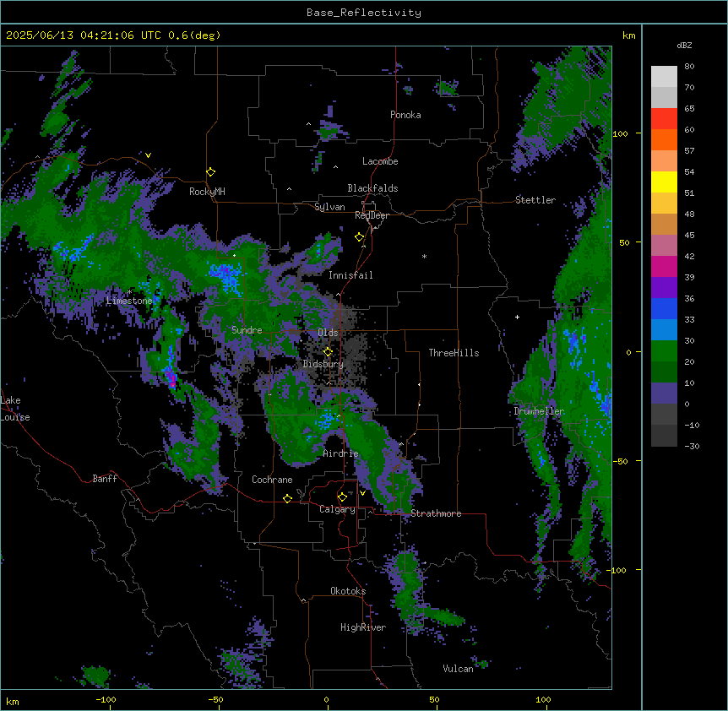Screen dimensions: 728x711
Task: Click the Olds city label
Action: 328,333
